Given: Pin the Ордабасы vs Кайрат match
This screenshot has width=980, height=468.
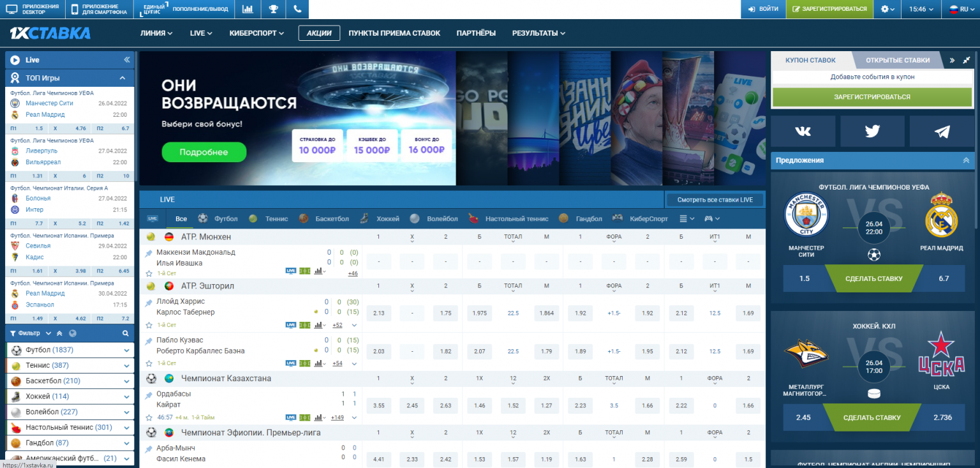Looking at the screenshot, I should (149, 396).
